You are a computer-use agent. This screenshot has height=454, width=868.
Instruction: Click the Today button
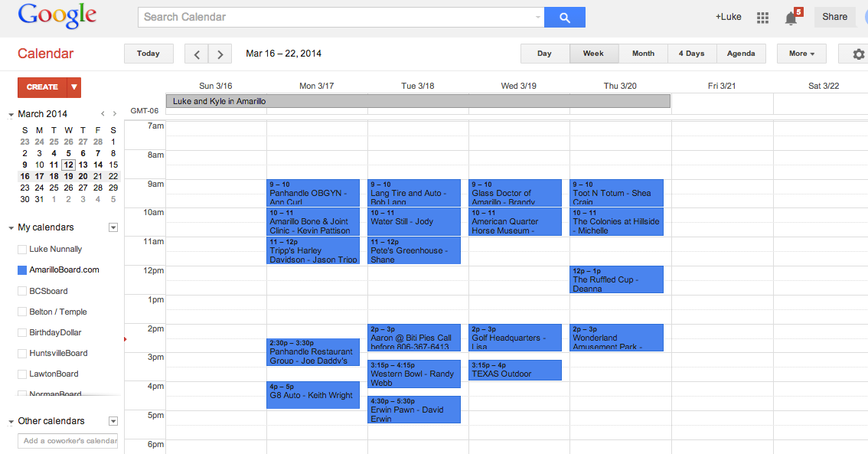coord(148,54)
